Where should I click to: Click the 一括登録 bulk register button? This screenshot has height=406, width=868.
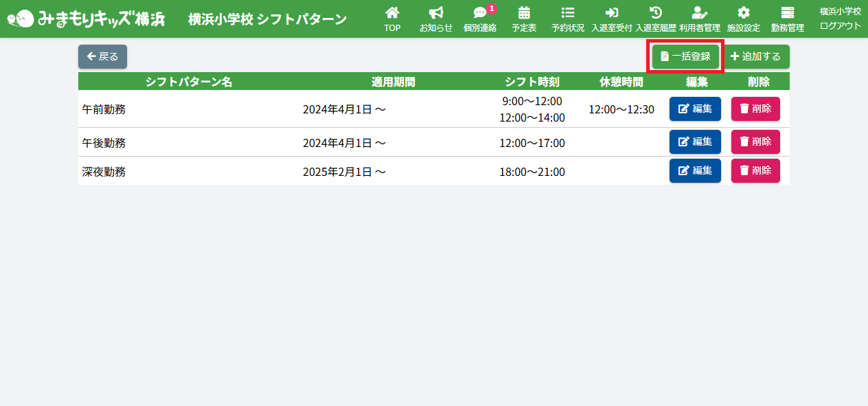coord(685,56)
